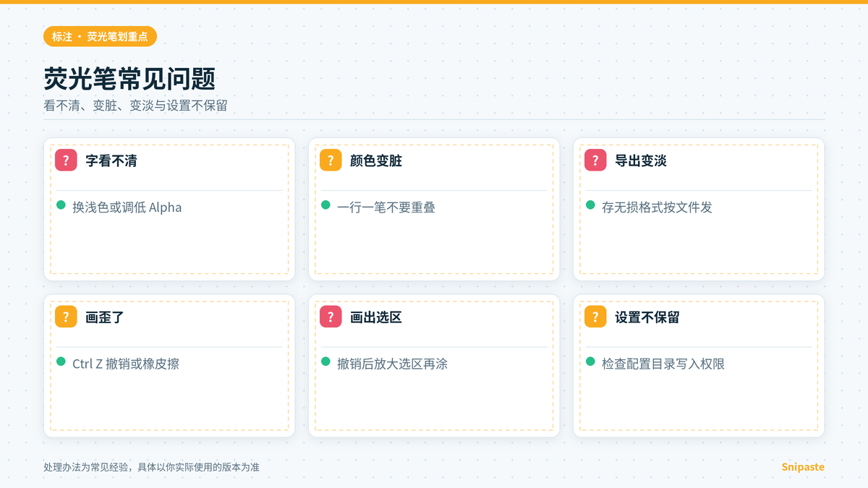Click the red question icon beside 画出选区
Screen dimensions: 868x488
(331, 317)
